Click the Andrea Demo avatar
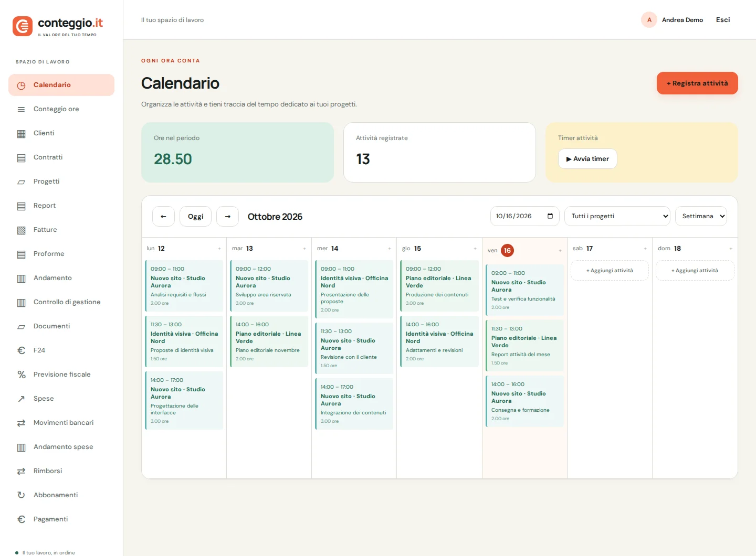The height and width of the screenshot is (556, 756). (x=649, y=20)
